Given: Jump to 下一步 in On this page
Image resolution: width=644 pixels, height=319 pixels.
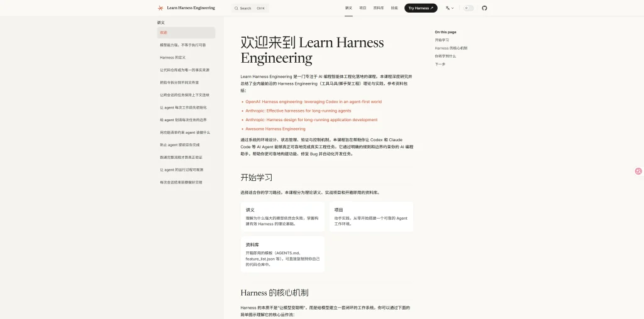Looking at the screenshot, I should [440, 65].
